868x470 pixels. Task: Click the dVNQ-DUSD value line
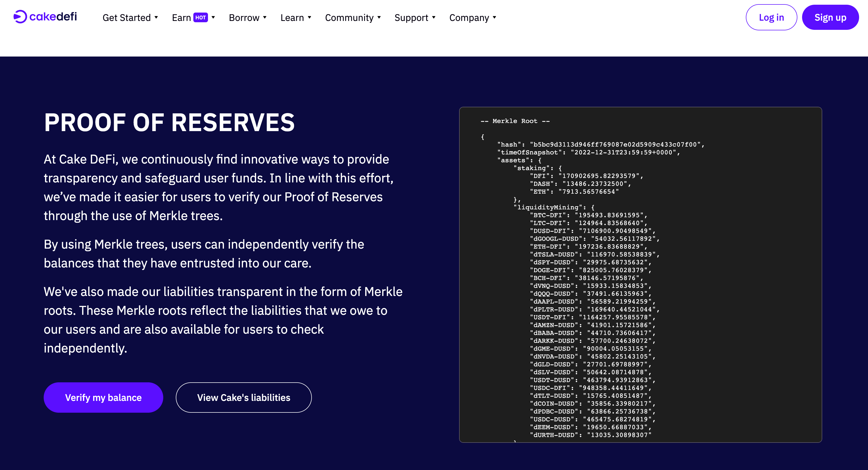tap(591, 286)
